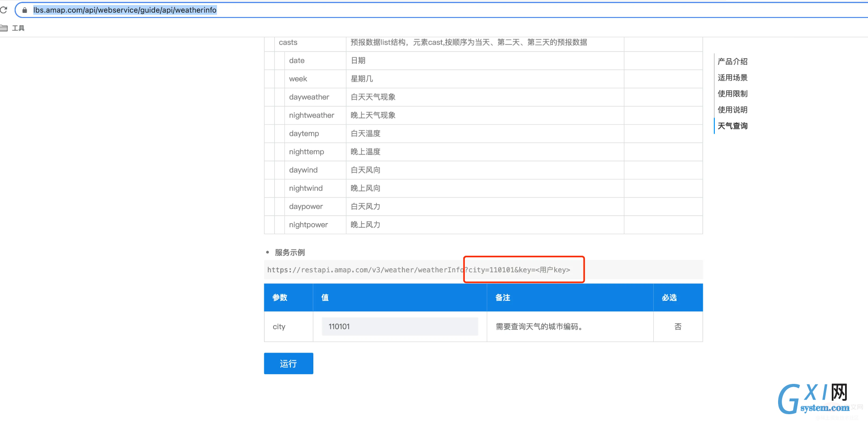
Task: Go to 适用场景 section
Action: pyautogui.click(x=733, y=78)
